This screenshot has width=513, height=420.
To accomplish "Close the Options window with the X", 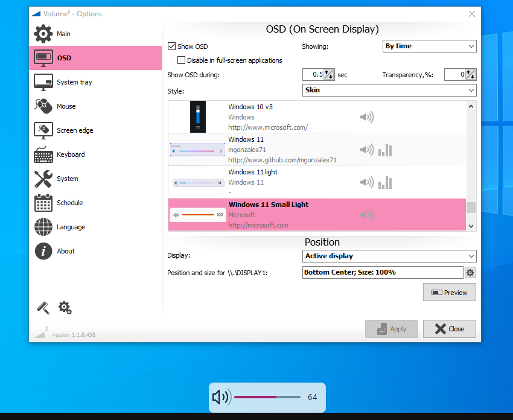I will click(x=472, y=14).
